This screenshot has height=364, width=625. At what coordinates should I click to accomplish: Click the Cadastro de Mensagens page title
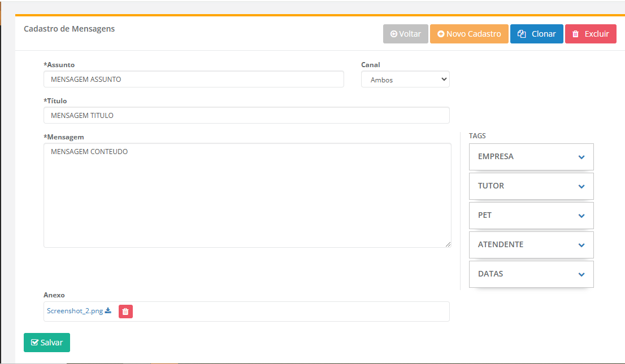69,29
